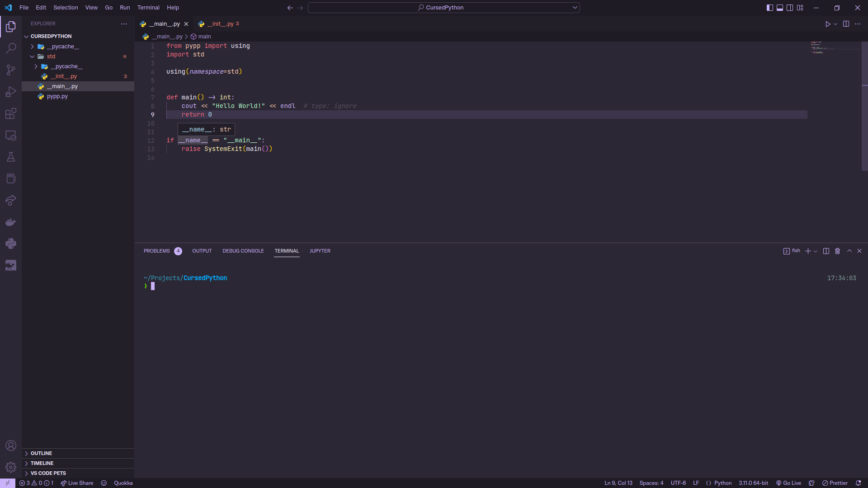Open pypp.py in the explorer
Viewport: 868px width, 488px height.
point(57,96)
